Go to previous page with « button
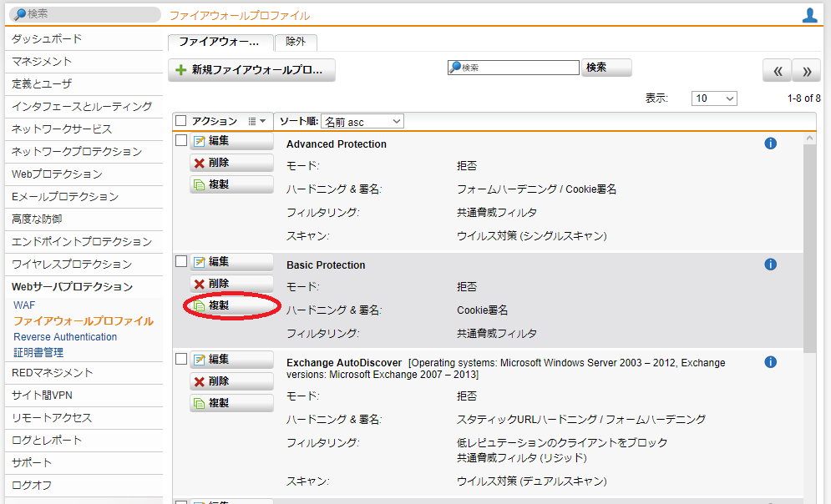The image size is (831, 504). 777,70
